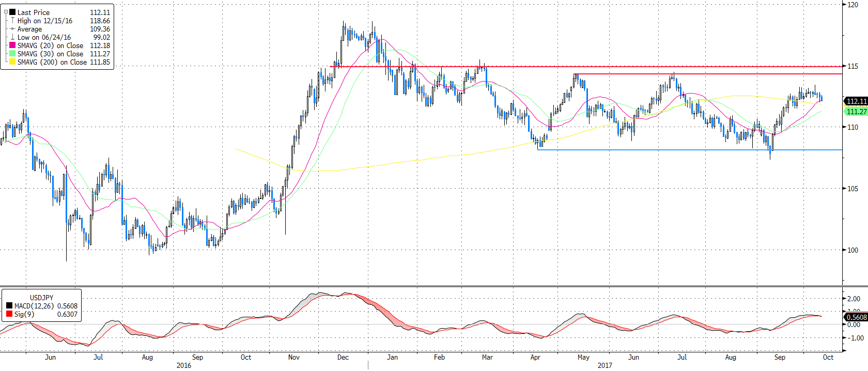
Task: Click the 105 price axis label
Action: [853, 189]
